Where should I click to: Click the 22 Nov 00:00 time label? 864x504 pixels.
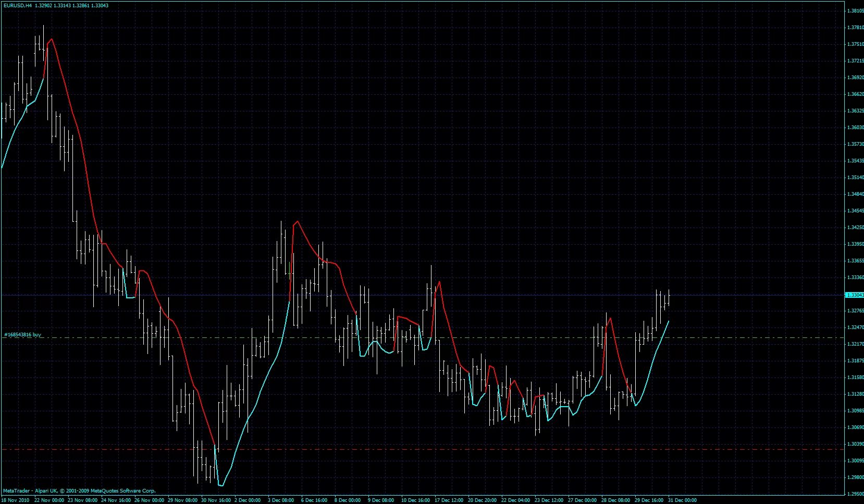49,500
